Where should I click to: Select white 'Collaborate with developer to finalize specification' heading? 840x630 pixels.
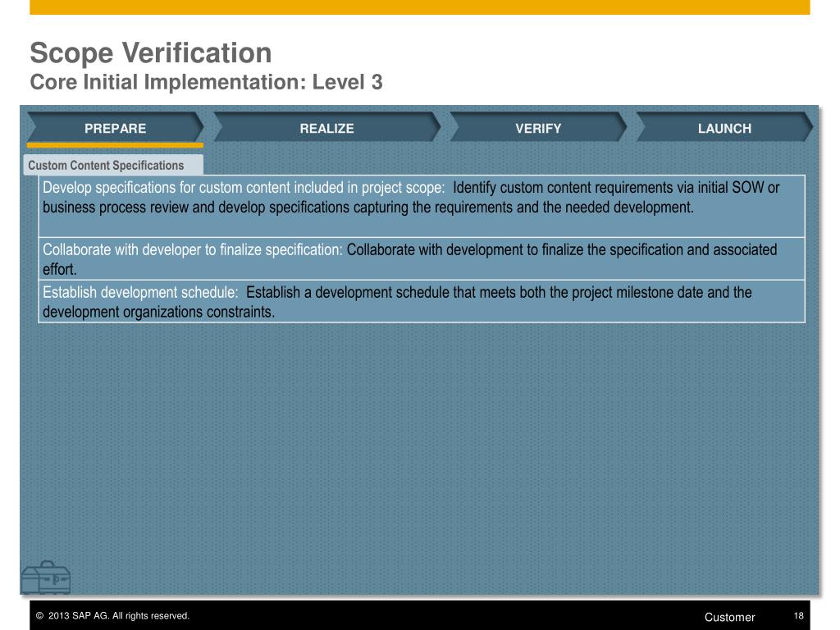[193, 250]
